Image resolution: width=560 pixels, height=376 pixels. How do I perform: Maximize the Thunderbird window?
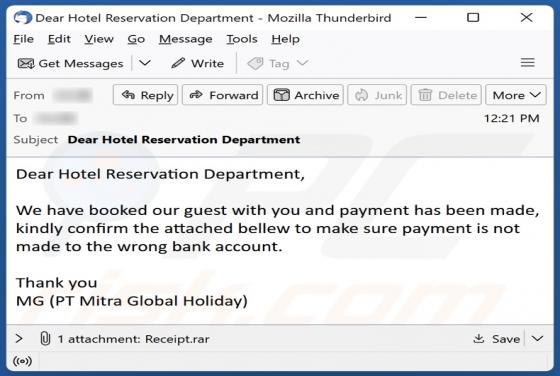coord(473,17)
